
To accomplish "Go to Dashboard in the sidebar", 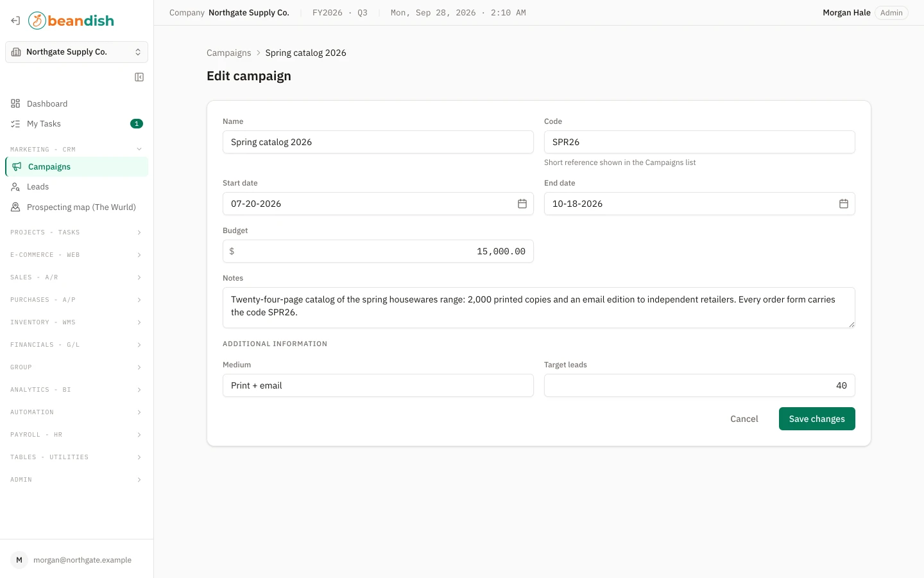I will coord(76,103).
